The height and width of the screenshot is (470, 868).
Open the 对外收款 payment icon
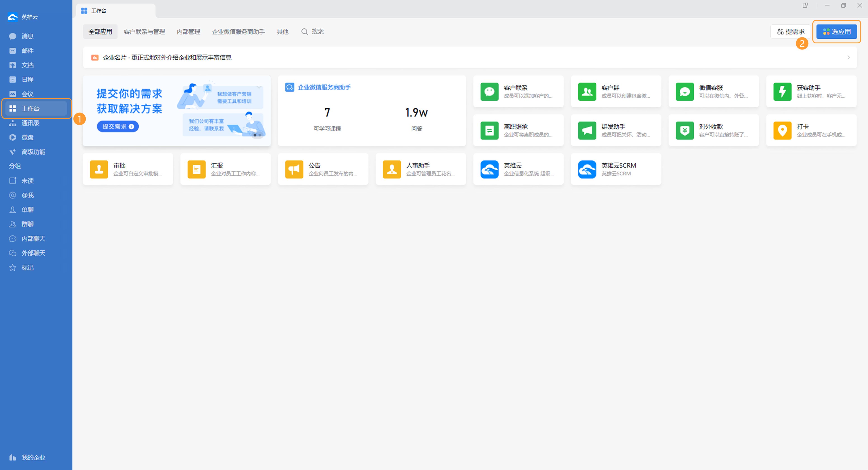tap(684, 130)
